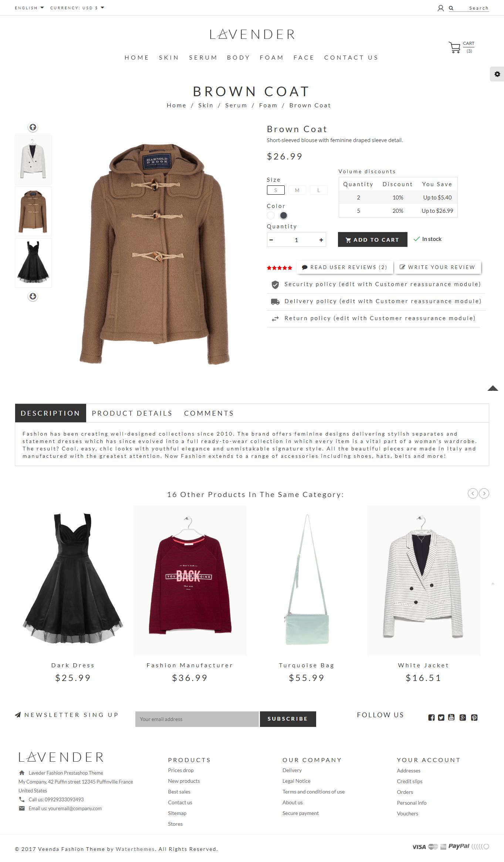The width and height of the screenshot is (504, 862).
Task: Choose the dark navy color swatch
Action: point(284,215)
